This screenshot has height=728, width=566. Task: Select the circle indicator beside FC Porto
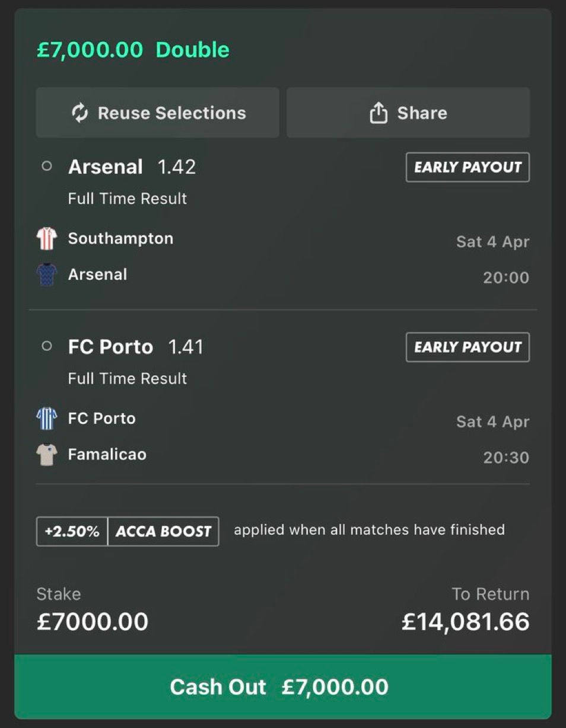click(47, 346)
